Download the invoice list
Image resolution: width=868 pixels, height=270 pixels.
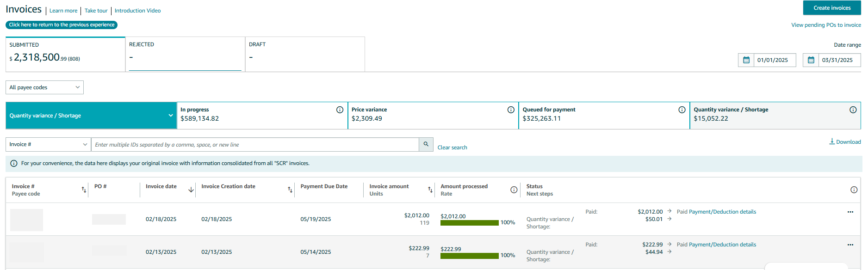tap(845, 141)
